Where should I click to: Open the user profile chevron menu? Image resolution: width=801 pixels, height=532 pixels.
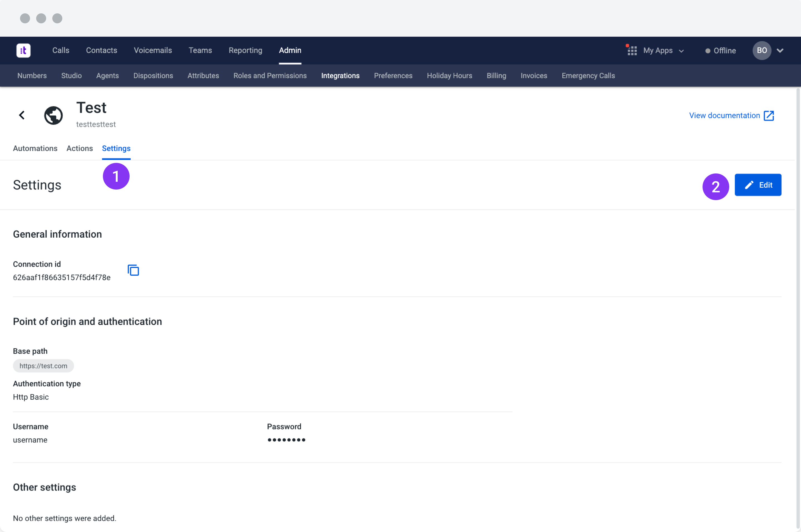780,51
